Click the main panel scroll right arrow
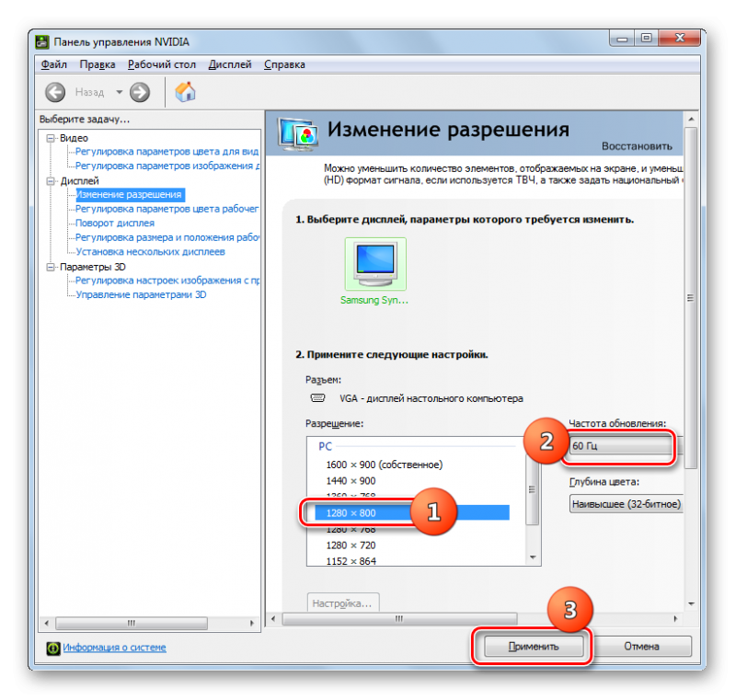Viewport: 736px width, 700px height. click(675, 619)
